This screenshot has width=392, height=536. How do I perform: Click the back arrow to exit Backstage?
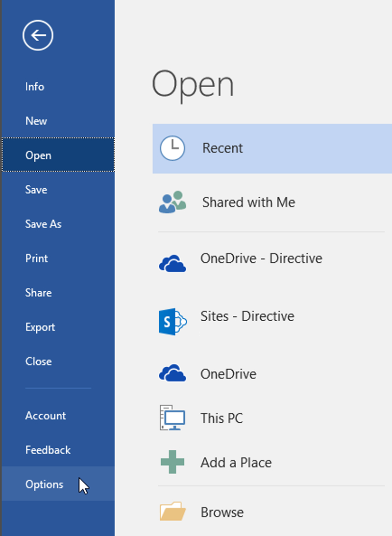click(x=38, y=35)
